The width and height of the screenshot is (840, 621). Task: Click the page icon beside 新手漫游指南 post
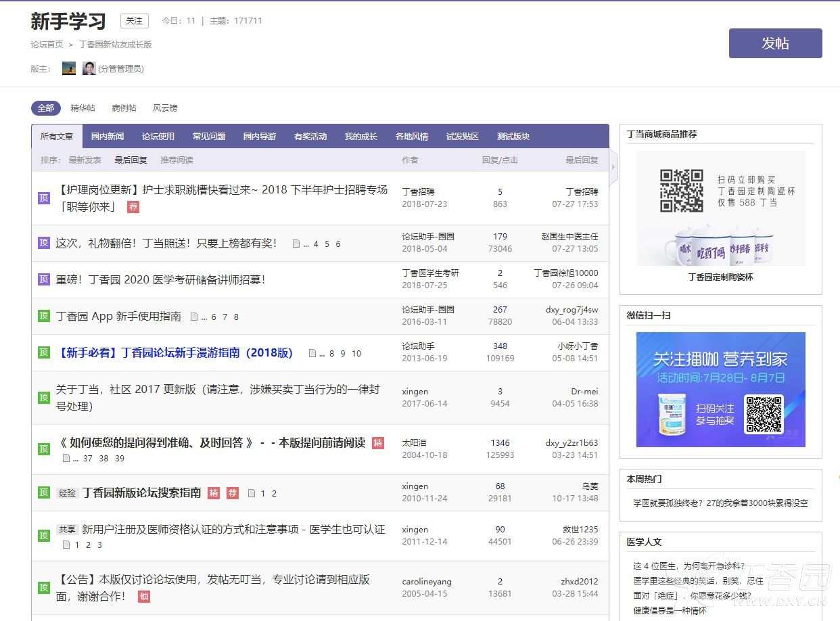[x=312, y=353]
